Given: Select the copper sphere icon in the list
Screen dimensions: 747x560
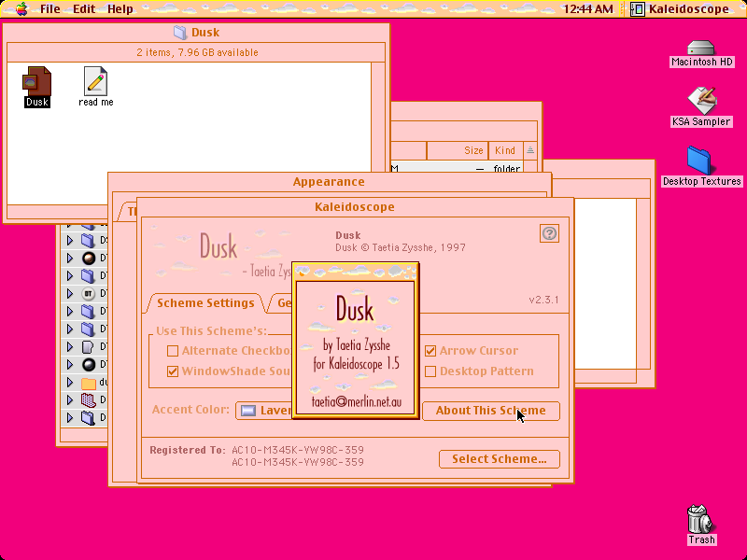Looking at the screenshot, I should click(89, 259).
